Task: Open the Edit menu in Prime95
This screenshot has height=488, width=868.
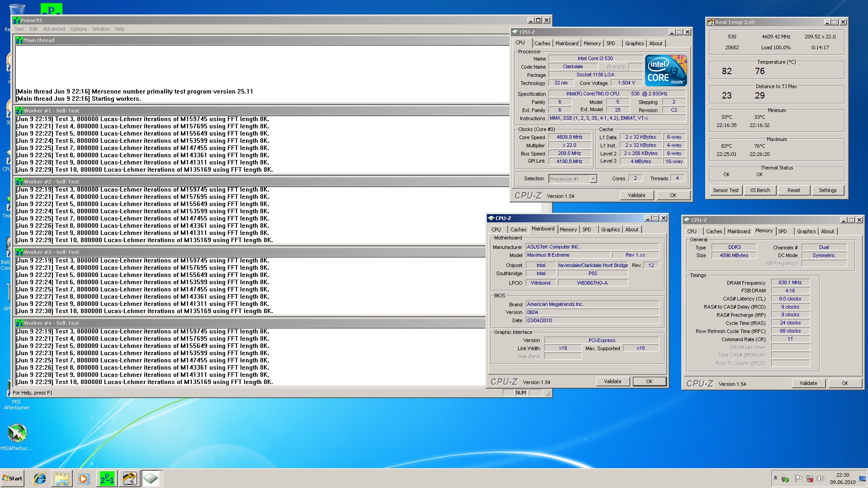Action: (33, 29)
